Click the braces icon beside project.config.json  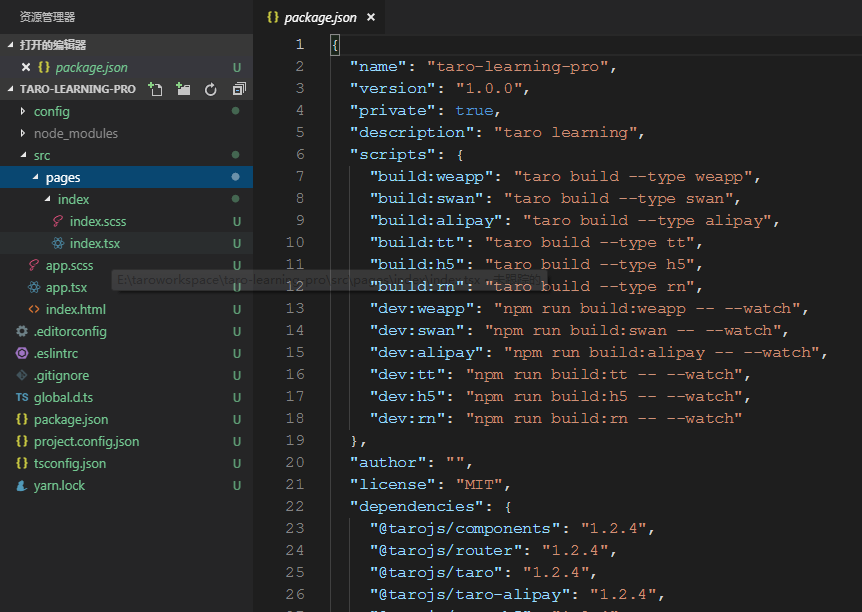(22, 441)
